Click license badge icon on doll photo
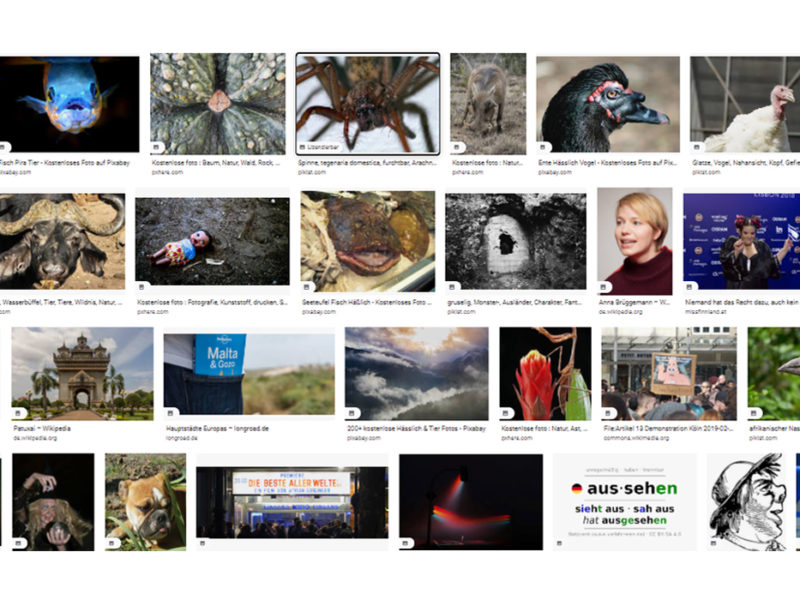The width and height of the screenshot is (800, 600). 142,287
